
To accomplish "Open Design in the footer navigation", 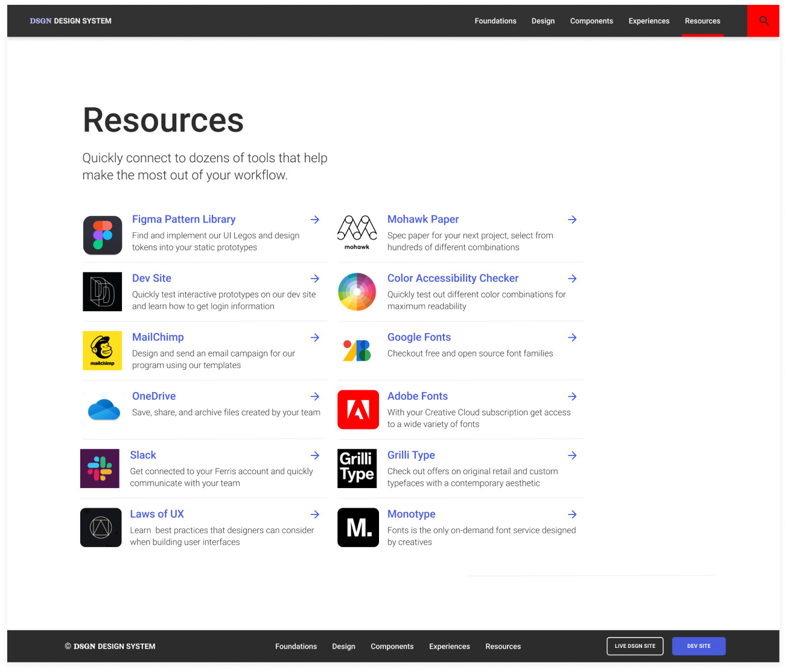I will (343, 646).
